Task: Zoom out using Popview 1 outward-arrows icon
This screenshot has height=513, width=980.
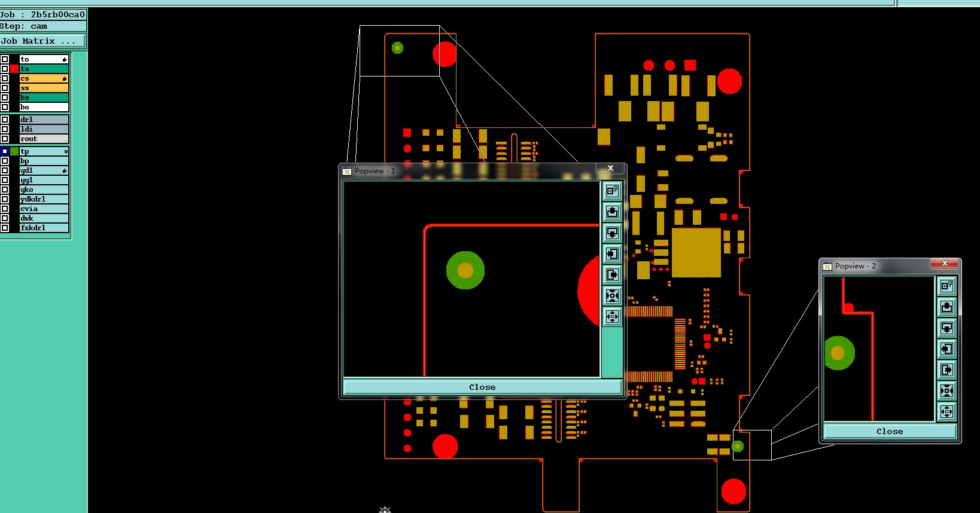Action: click(612, 316)
